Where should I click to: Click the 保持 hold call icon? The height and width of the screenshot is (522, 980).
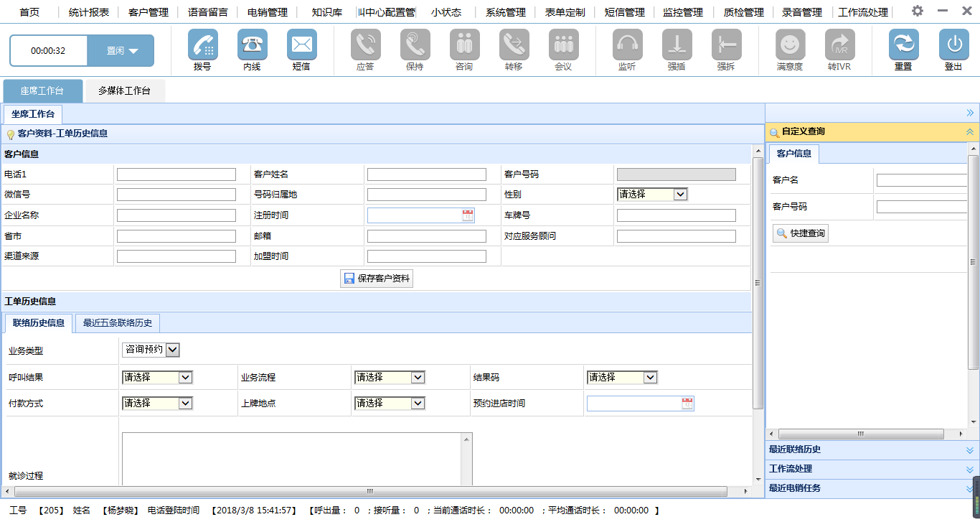pos(415,44)
